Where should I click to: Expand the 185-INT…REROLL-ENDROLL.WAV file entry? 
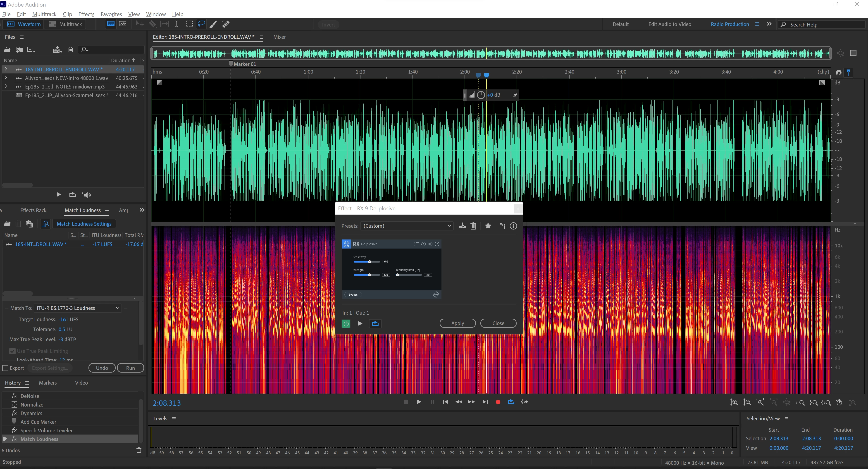click(6, 69)
